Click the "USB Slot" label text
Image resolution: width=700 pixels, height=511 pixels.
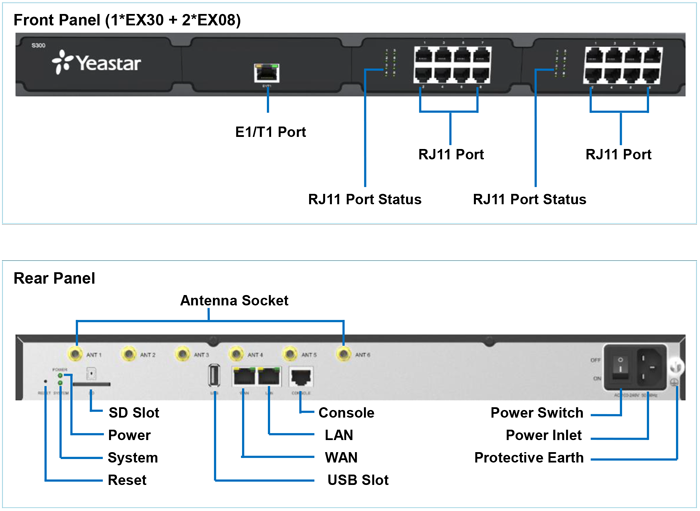(357, 481)
